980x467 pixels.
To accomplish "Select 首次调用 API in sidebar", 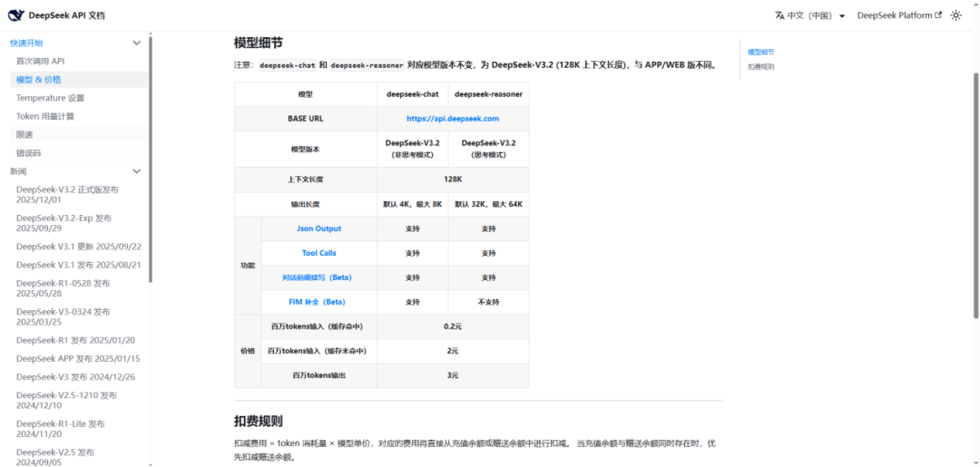I will [x=40, y=61].
